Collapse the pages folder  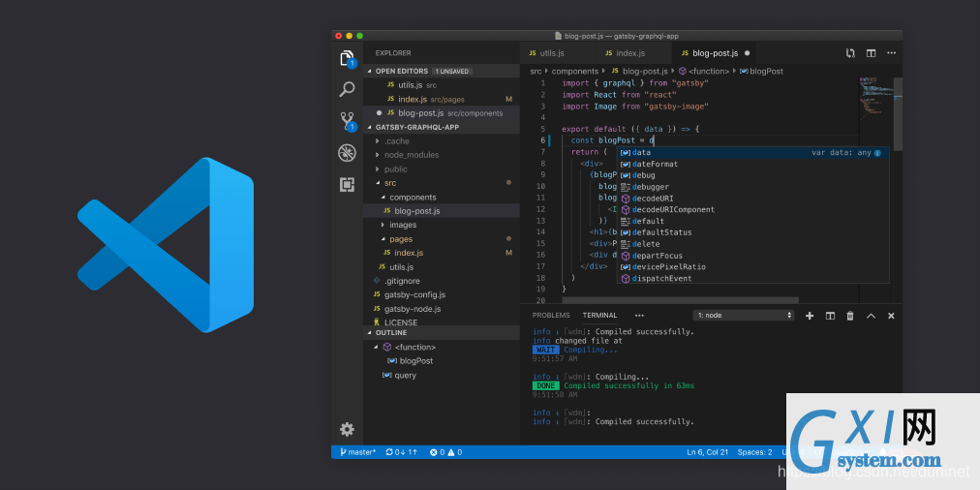click(x=442, y=239)
